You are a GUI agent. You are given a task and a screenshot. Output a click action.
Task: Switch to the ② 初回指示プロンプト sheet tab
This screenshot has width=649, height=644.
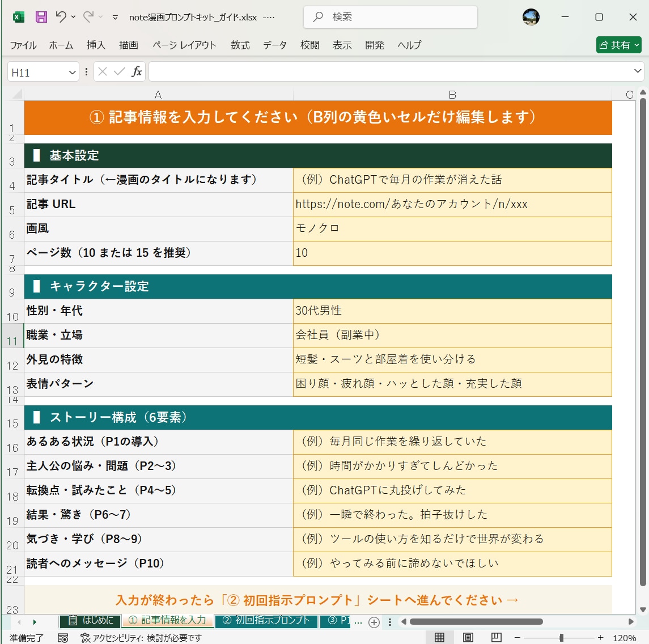[x=266, y=620]
